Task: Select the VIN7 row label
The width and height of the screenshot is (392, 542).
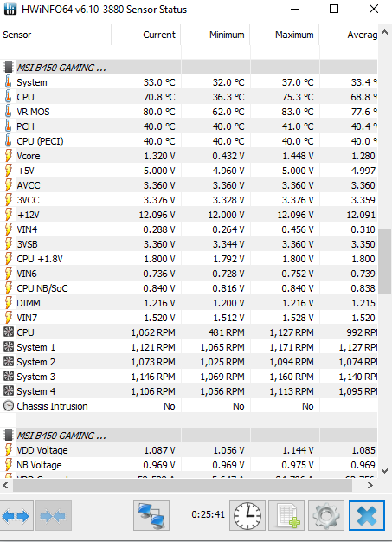Action: [x=27, y=318]
